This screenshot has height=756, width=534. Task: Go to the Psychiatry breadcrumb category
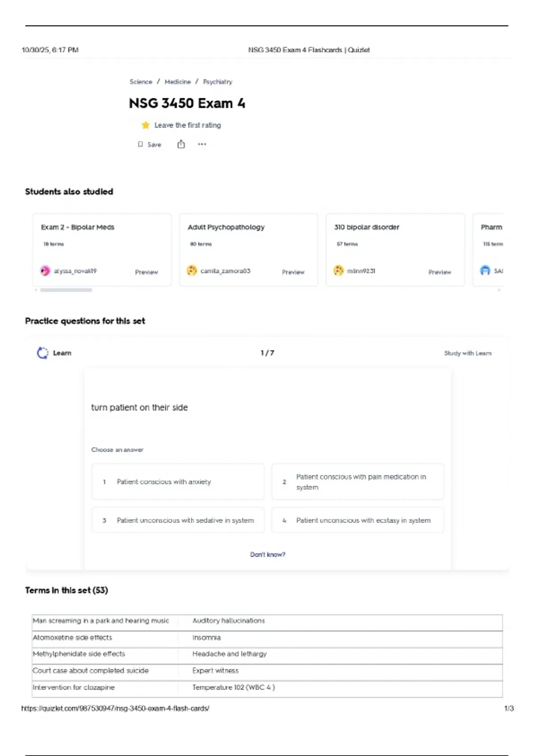point(218,82)
